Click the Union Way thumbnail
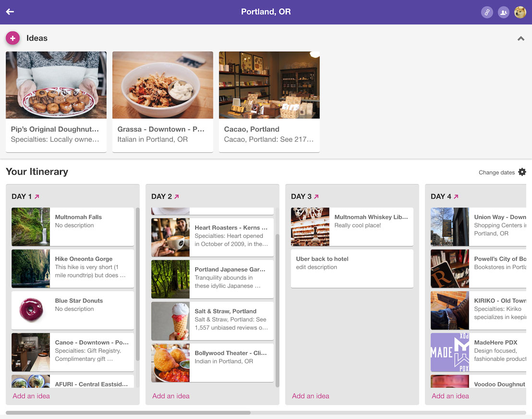Viewport: 532px width, 419px height. click(450, 227)
